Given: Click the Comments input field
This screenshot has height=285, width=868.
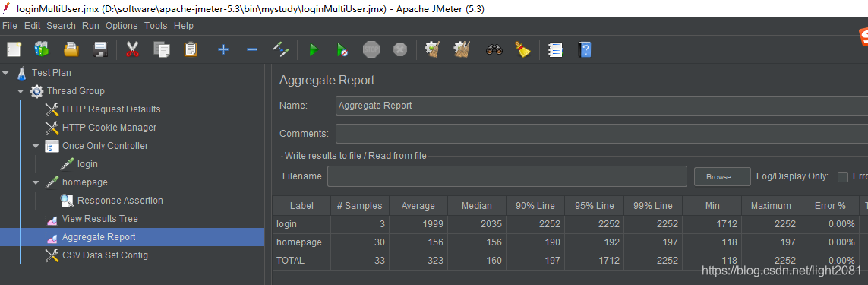Looking at the screenshot, I should pos(601,134).
